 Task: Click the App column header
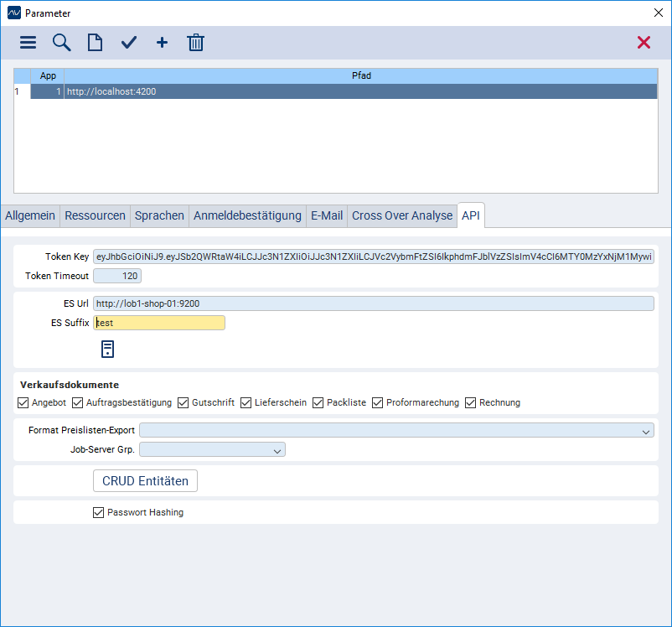(x=48, y=76)
